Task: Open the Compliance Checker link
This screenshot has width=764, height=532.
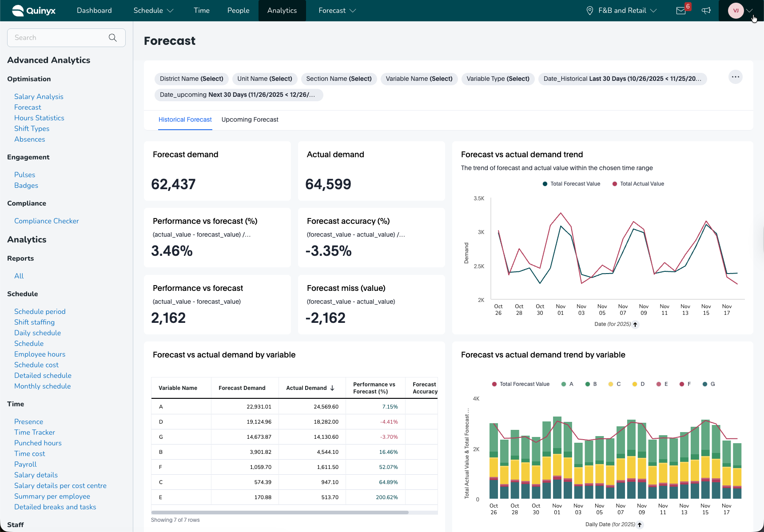Action: [46, 221]
